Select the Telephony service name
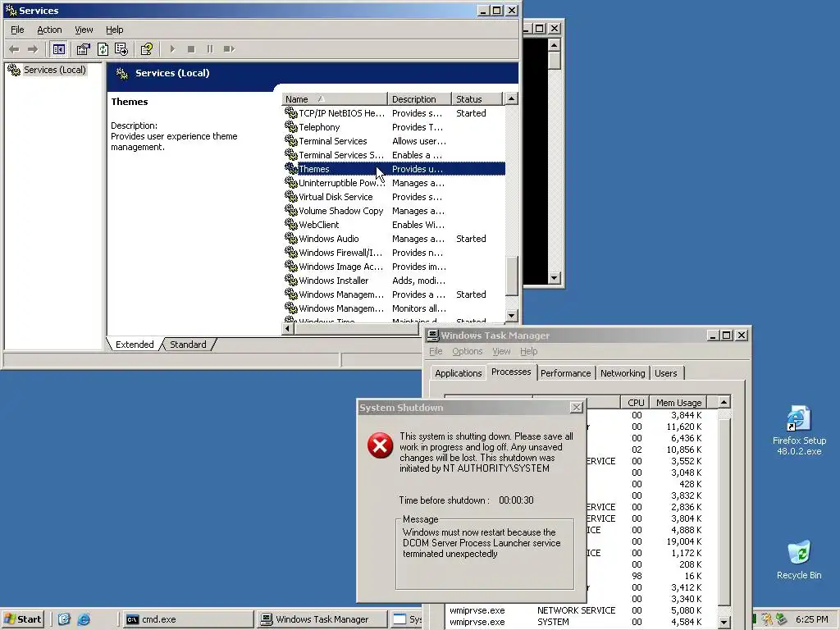 319,127
